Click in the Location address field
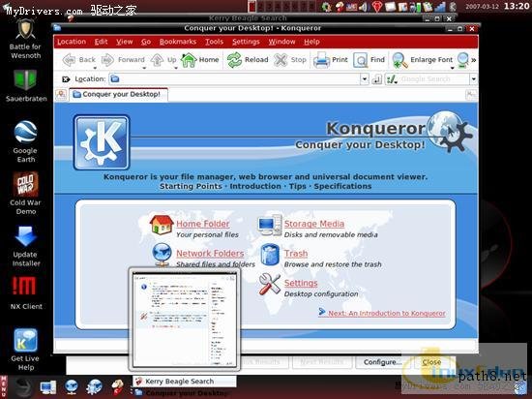This screenshot has width=532, height=399. coord(234,79)
